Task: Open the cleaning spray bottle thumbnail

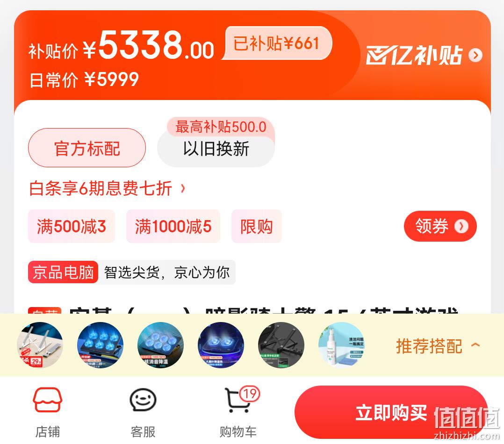Action: (341, 345)
